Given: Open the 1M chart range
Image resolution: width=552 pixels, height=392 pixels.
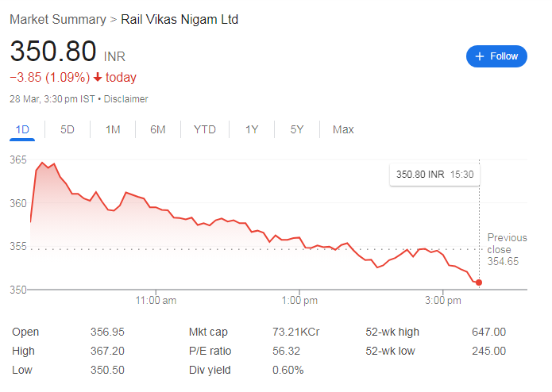Looking at the screenshot, I should (x=113, y=129).
